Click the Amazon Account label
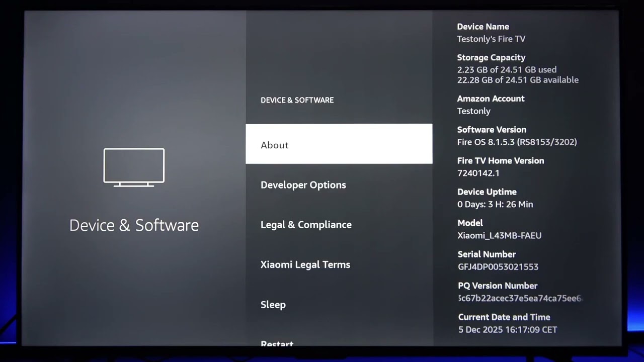 [491, 99]
